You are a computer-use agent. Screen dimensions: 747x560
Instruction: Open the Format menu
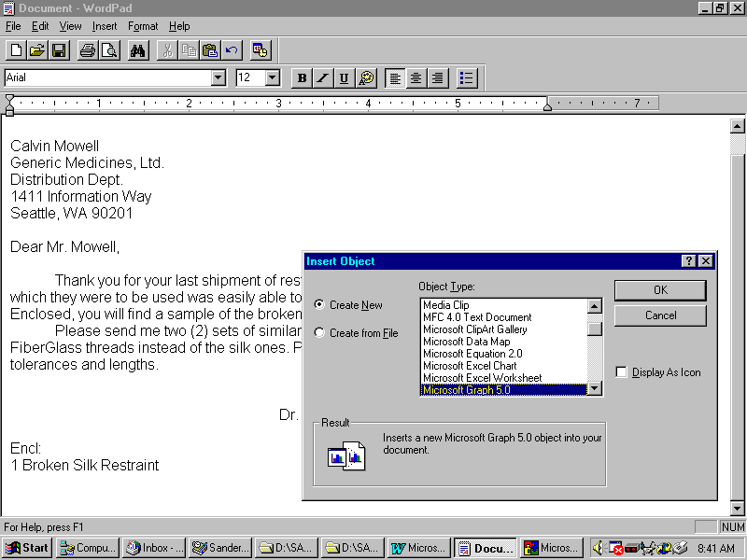coord(143,26)
